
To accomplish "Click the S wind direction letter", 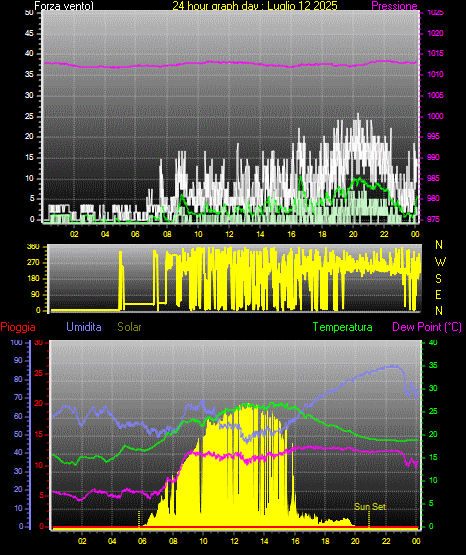I will coord(438,279).
